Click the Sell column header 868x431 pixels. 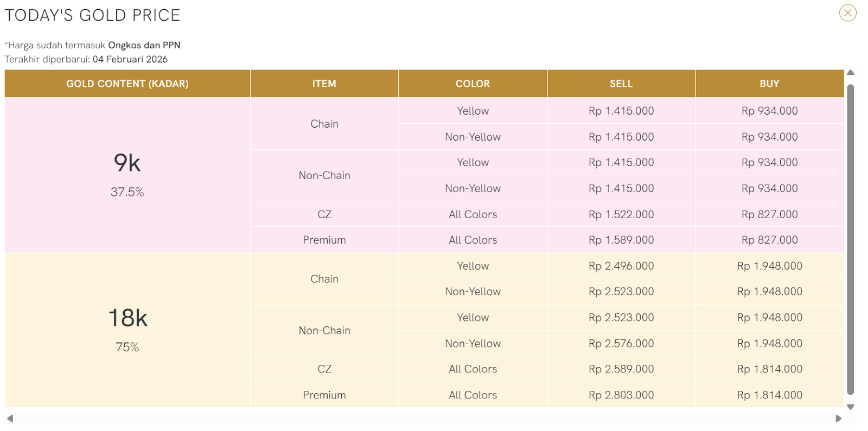(x=621, y=84)
